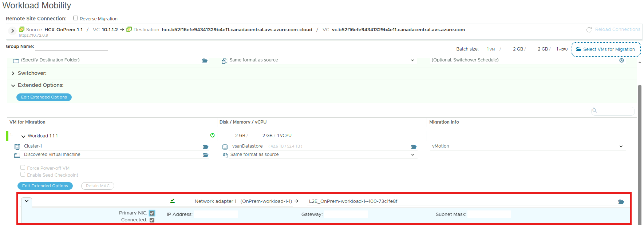Click upper Edit Extended Options button
Image resolution: width=644 pixels, height=225 pixels.
pyautogui.click(x=44, y=97)
